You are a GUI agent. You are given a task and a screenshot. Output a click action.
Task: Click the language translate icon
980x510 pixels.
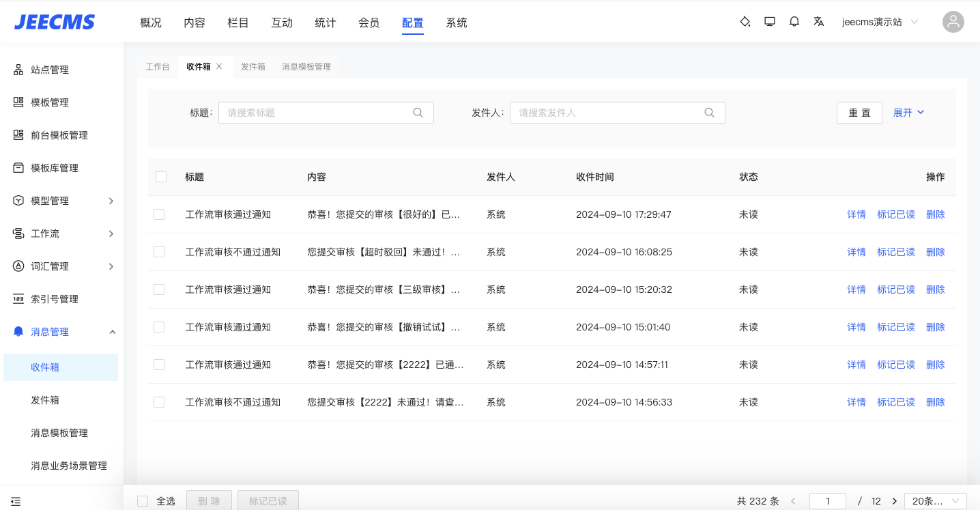coord(819,22)
